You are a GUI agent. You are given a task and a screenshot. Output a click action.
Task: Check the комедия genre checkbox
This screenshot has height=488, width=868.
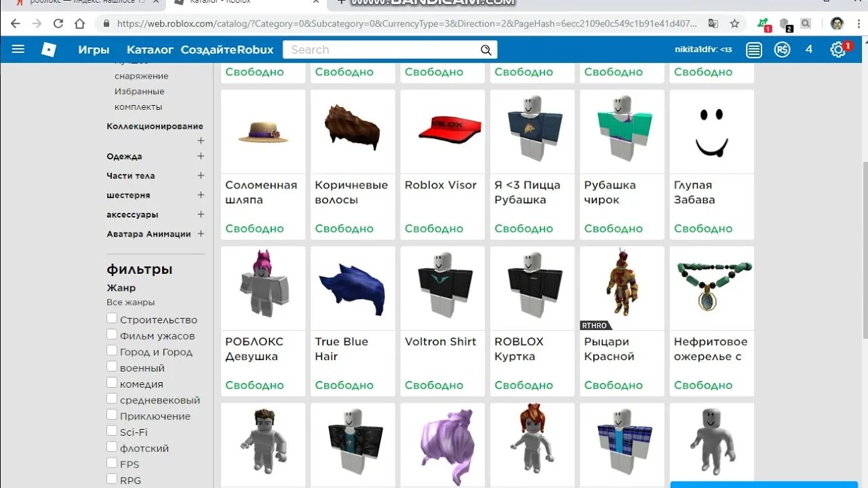click(112, 382)
